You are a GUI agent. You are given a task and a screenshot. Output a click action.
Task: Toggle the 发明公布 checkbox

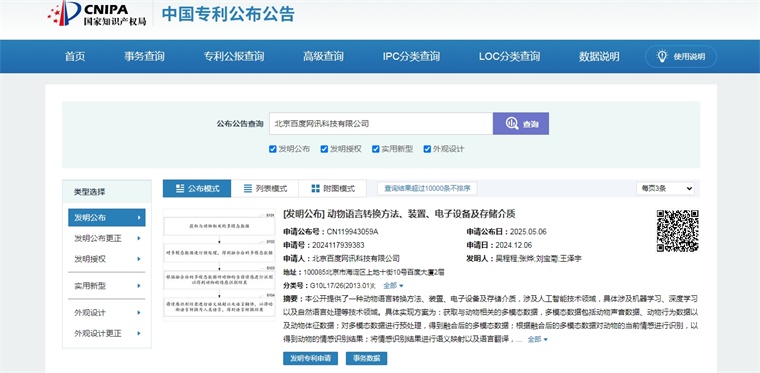click(x=272, y=149)
